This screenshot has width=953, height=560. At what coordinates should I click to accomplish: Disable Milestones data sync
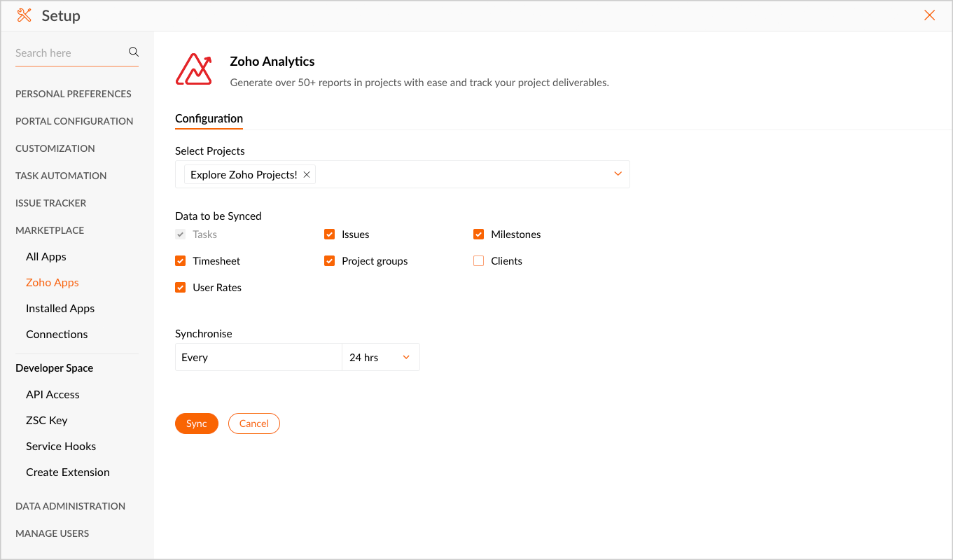[x=479, y=234]
